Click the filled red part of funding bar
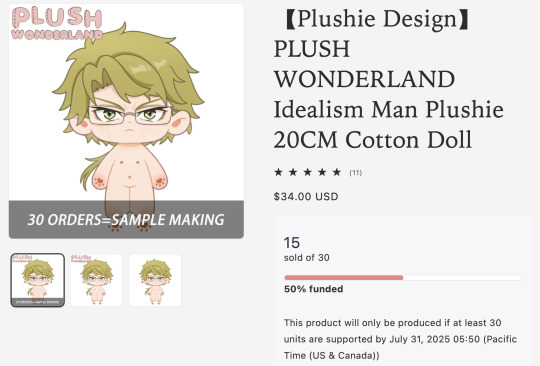This screenshot has width=540, height=366. (344, 278)
